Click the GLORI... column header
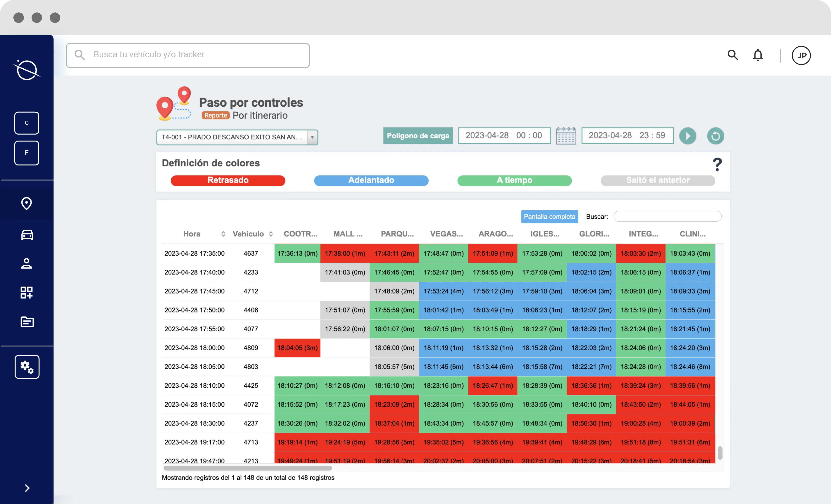This screenshot has height=504, width=831. pyautogui.click(x=594, y=234)
